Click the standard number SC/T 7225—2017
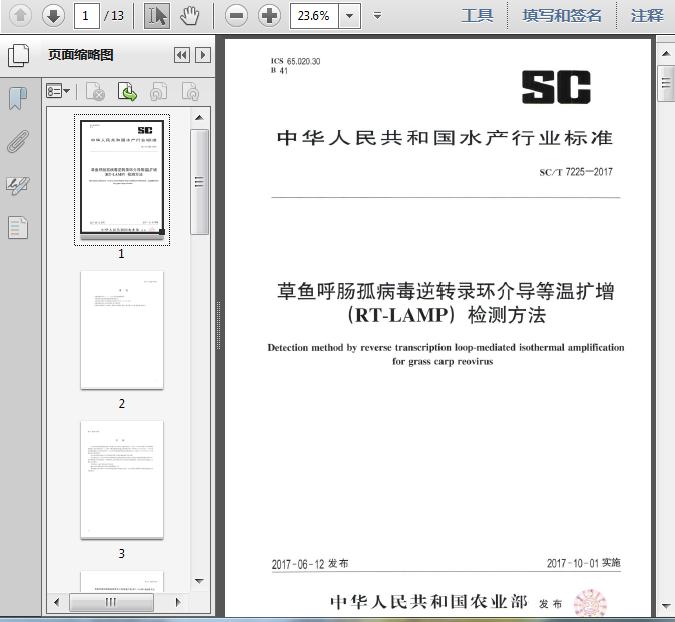The height and width of the screenshot is (622, 675). point(576,172)
